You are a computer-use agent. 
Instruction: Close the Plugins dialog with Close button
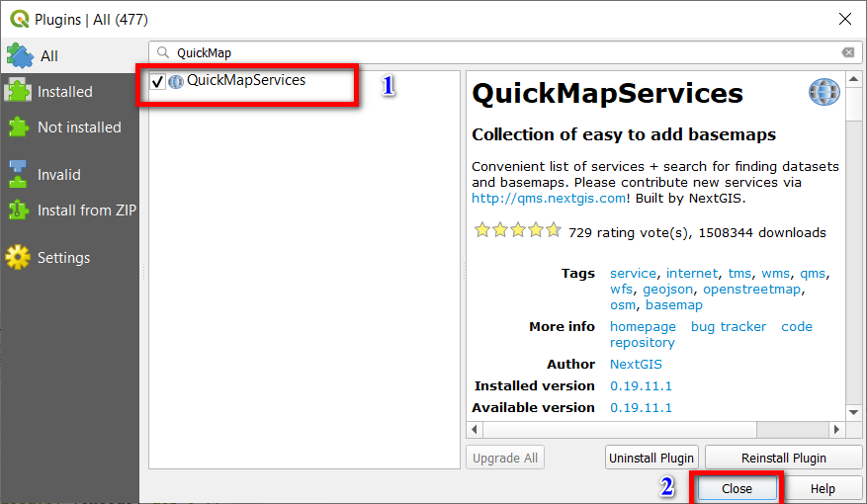pos(737,488)
